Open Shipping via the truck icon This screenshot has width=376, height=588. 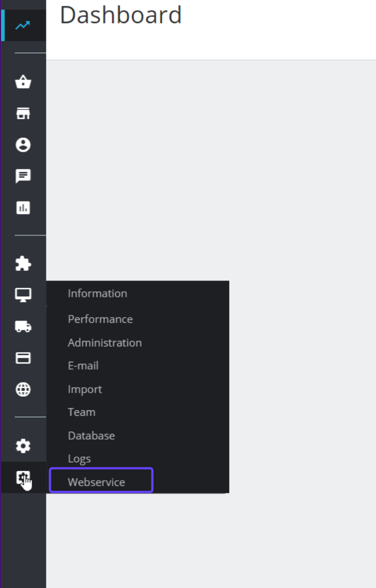tap(23, 326)
